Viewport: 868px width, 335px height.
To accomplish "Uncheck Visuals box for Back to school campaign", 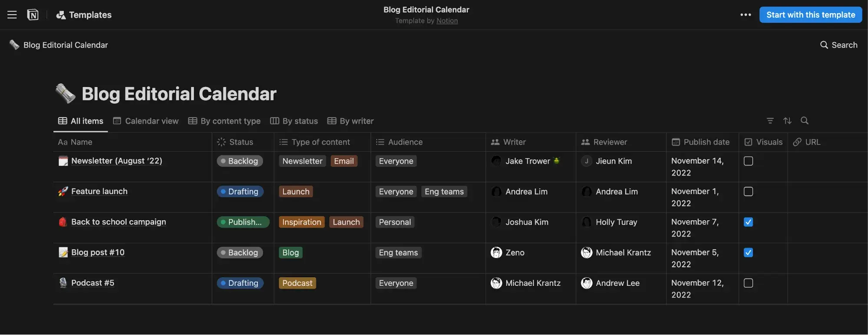I will point(748,222).
